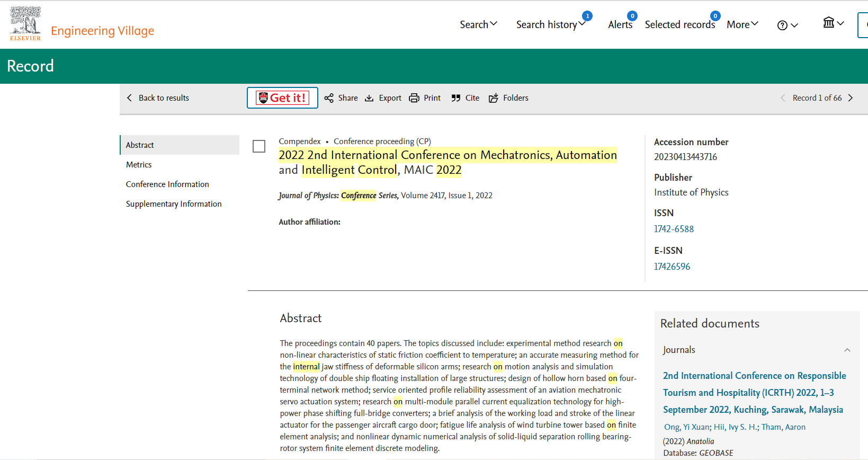Open the help question mark menu
Viewport: 868px width, 460px height.
[x=787, y=25]
